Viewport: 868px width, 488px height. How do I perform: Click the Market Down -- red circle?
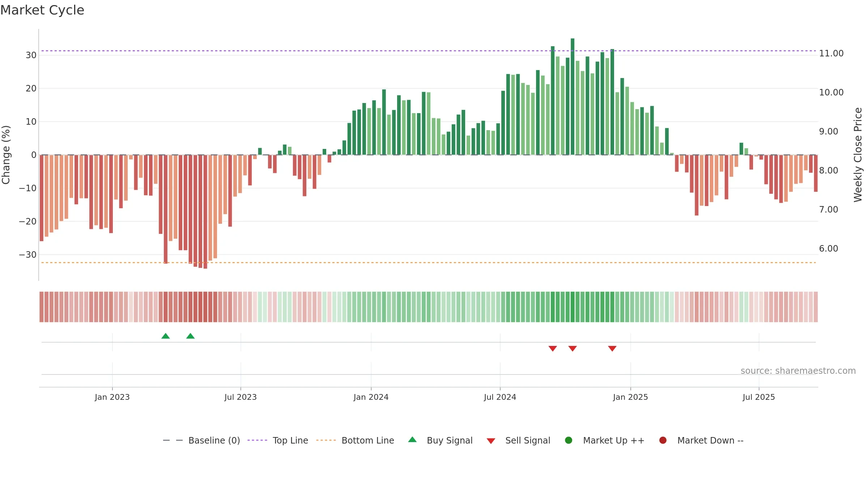pos(663,440)
